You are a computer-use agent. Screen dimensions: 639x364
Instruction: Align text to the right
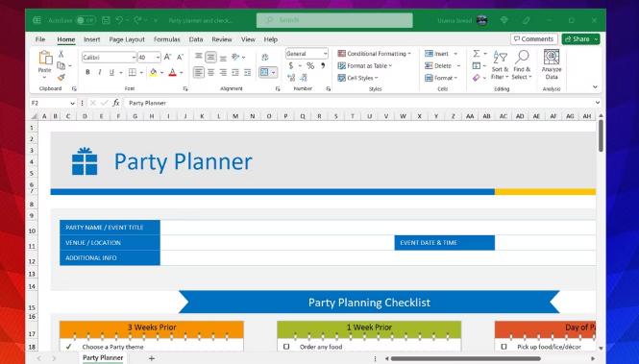223,72
